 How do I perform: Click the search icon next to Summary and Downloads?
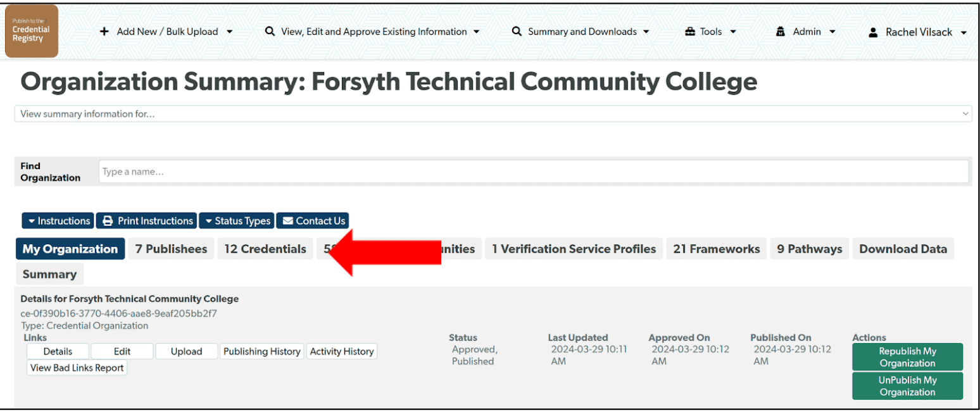(516, 31)
